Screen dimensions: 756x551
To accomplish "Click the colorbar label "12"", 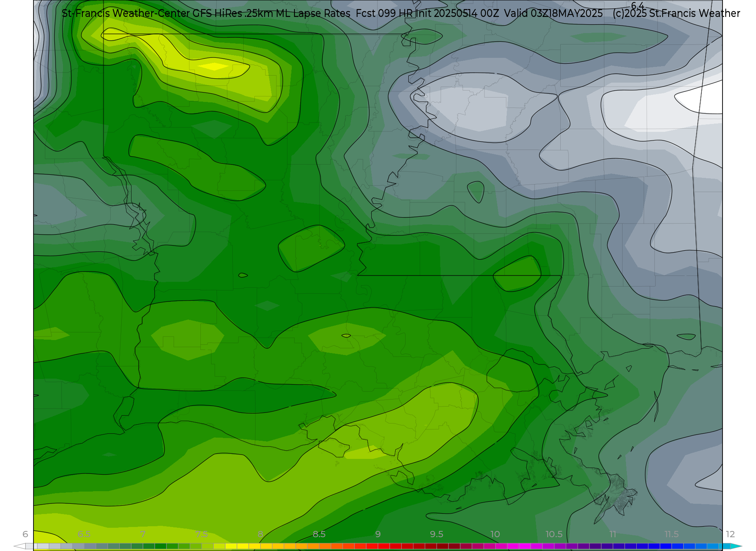I will pyautogui.click(x=730, y=534).
